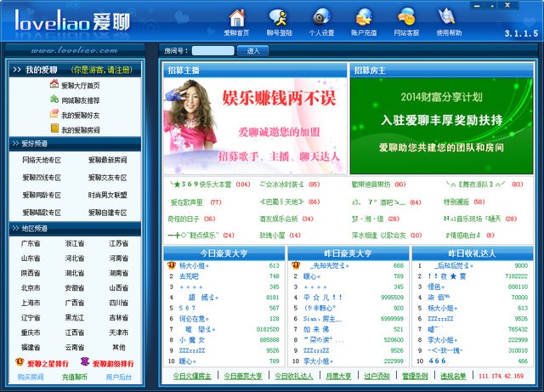Select 上海市 region
544x392 pixels.
point(31,303)
